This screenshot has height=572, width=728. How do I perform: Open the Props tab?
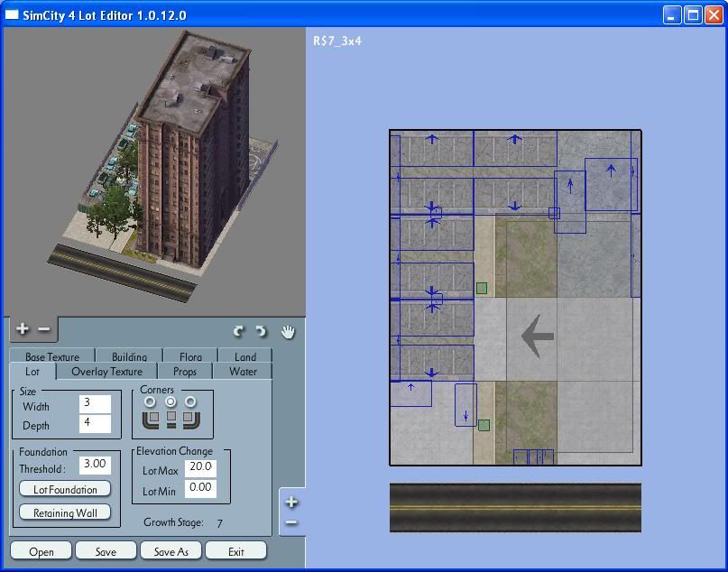(x=185, y=372)
